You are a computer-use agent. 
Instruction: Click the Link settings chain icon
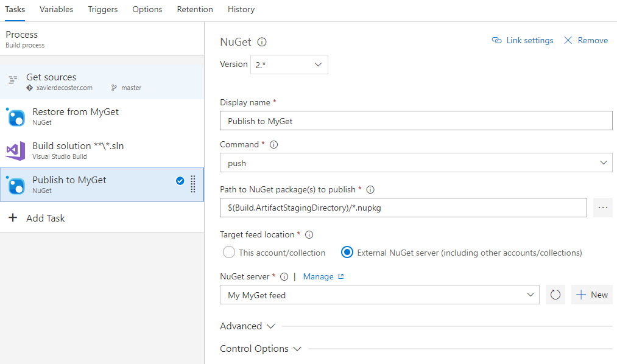pos(496,41)
